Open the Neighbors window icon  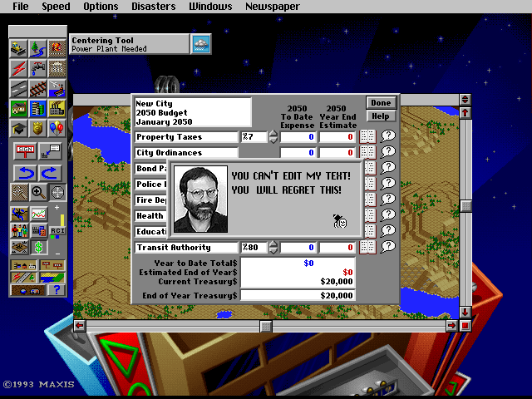pyautogui.click(x=19, y=248)
